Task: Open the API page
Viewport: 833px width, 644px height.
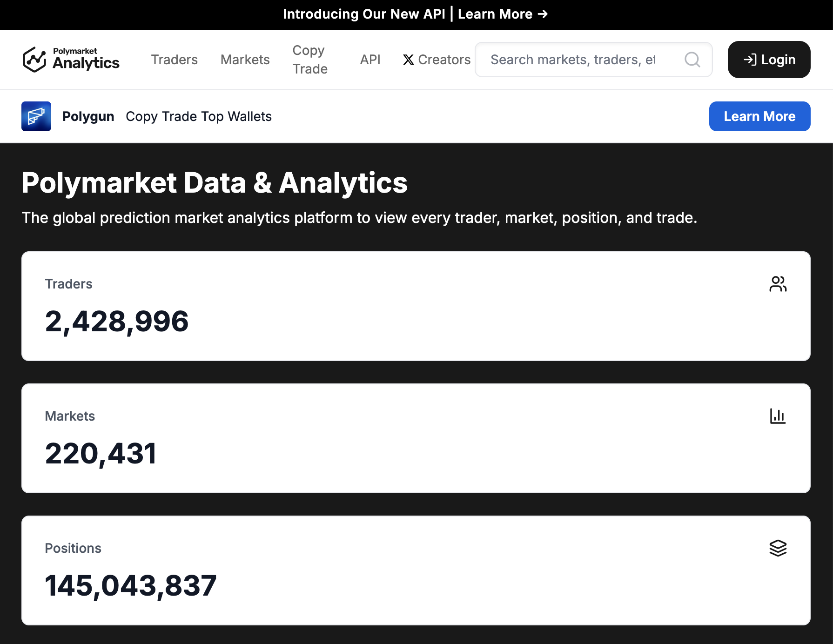Action: point(370,60)
